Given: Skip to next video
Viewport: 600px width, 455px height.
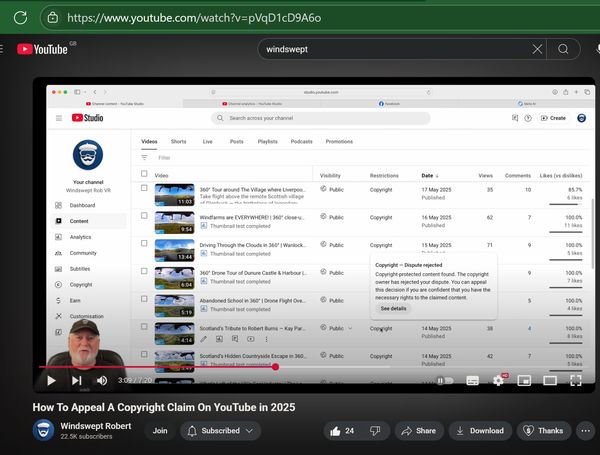Looking at the screenshot, I should 77,380.
